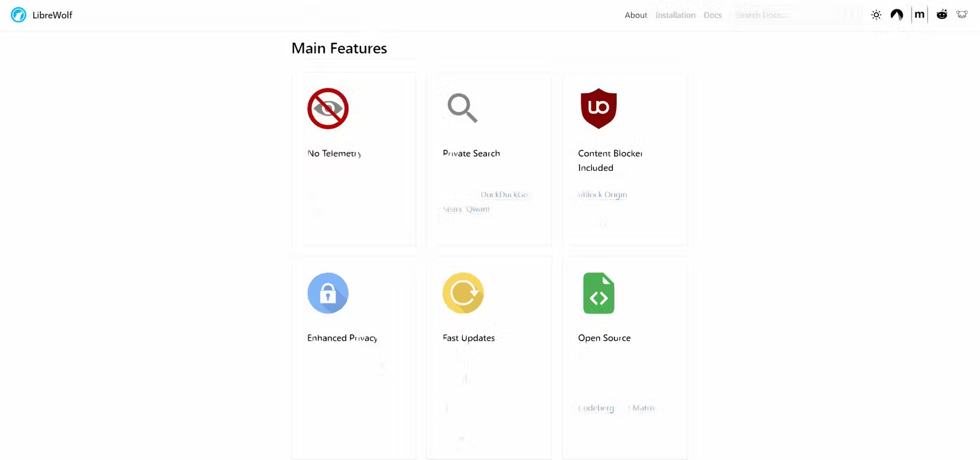Open the Reddit icon in header
980x460 pixels.
(x=942, y=15)
